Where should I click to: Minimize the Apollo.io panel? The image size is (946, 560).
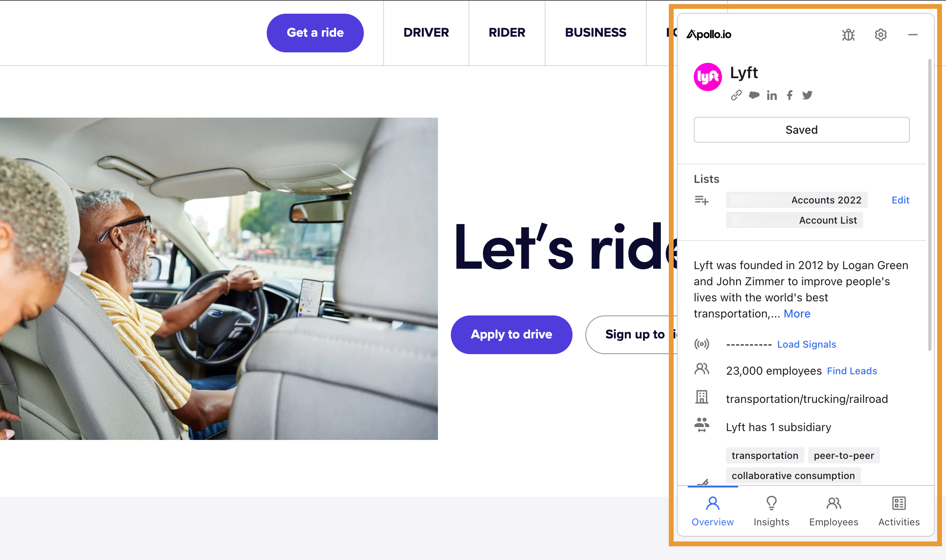click(x=913, y=35)
